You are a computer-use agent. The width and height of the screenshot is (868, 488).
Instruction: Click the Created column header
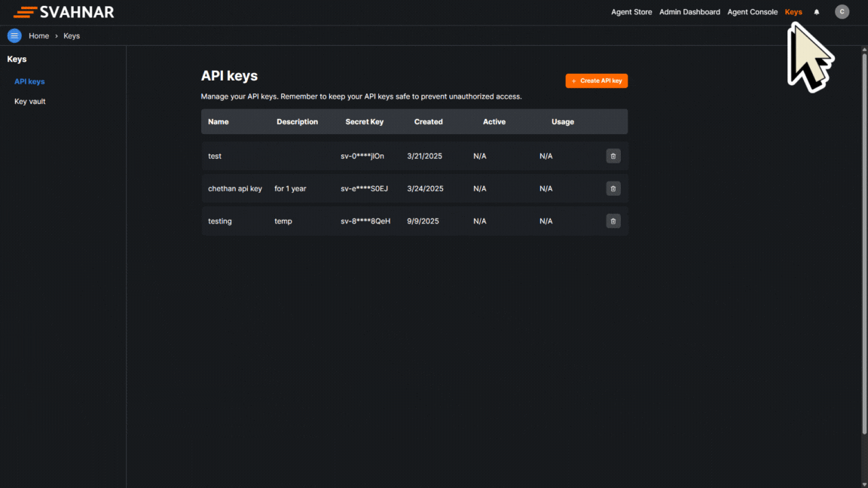[428, 121]
